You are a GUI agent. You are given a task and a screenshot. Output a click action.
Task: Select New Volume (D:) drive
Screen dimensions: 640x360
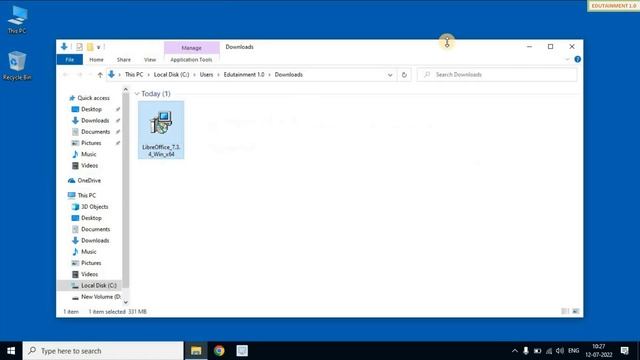tap(100, 297)
